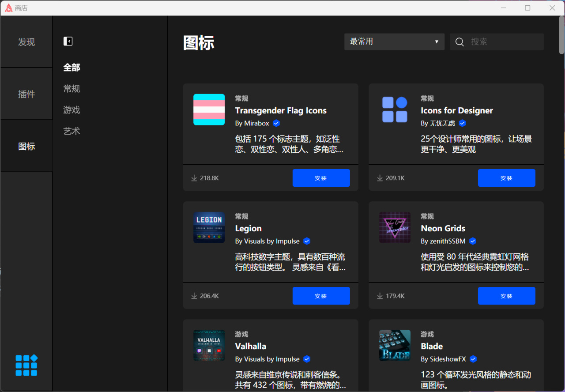
Task: Click the verified badge beside zenithSSBM
Action: coord(473,241)
